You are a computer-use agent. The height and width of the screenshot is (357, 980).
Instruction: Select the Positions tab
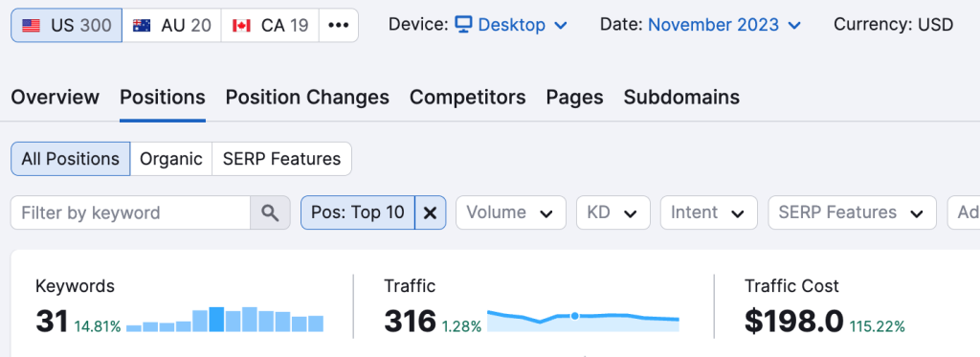(x=163, y=98)
